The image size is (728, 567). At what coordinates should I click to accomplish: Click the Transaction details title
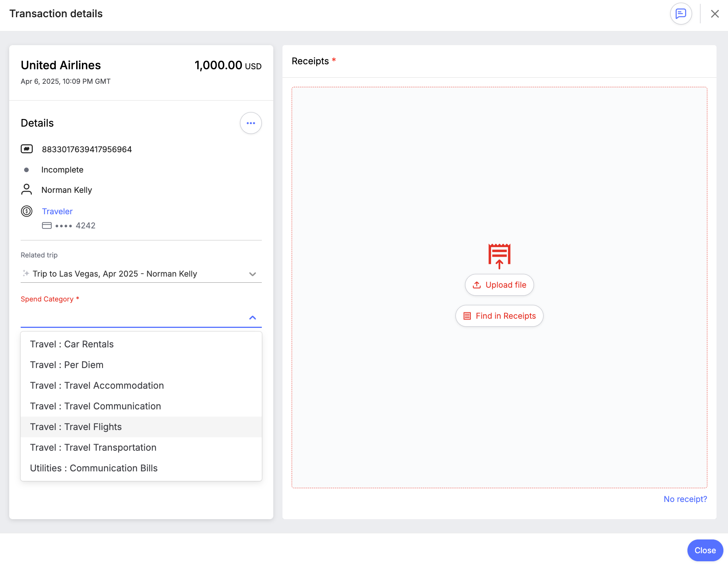tap(56, 14)
